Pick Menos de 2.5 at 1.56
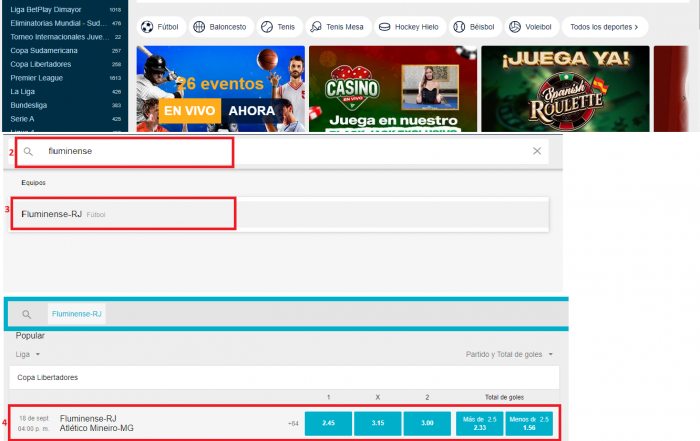Image resolution: width=700 pixels, height=441 pixels. coord(529,423)
